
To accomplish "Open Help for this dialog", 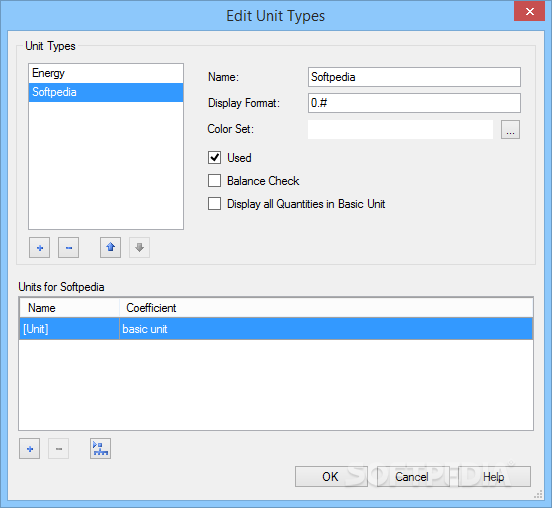I will pyautogui.click(x=494, y=477).
